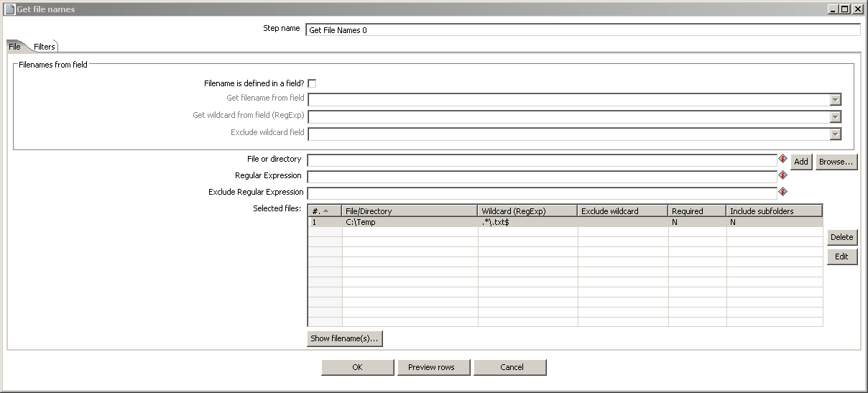
Task: Click OK to confirm the dialog
Action: 357,367
